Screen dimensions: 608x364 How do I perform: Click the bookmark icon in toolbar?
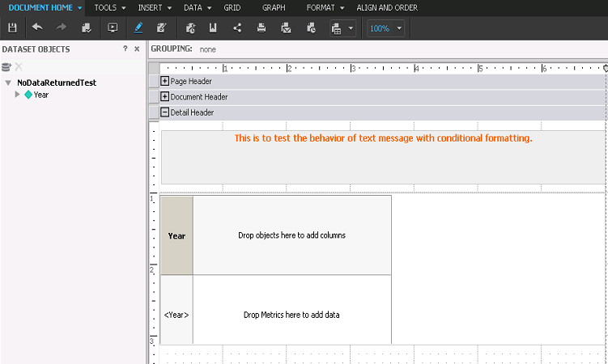point(213,28)
